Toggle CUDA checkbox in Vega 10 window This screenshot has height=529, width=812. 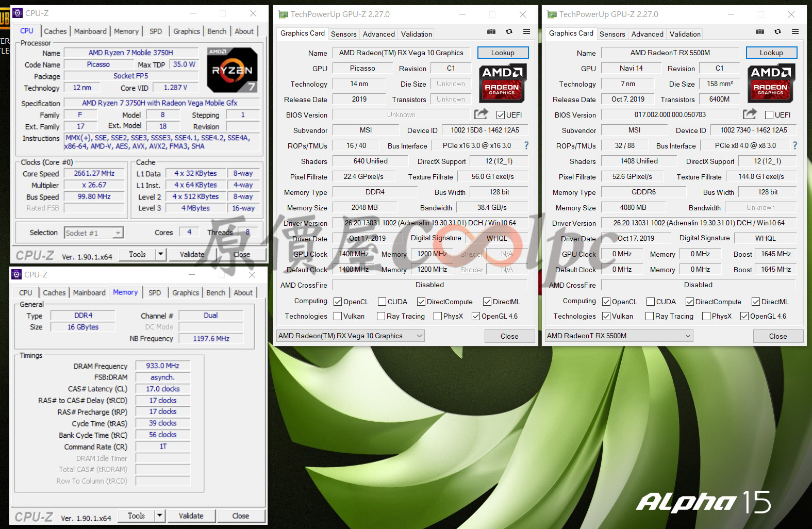click(382, 302)
